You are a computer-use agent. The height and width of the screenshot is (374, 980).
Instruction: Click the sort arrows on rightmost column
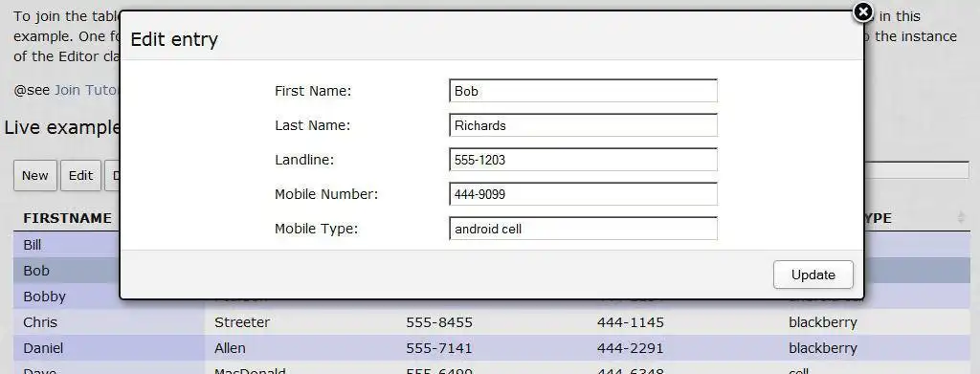(x=961, y=217)
